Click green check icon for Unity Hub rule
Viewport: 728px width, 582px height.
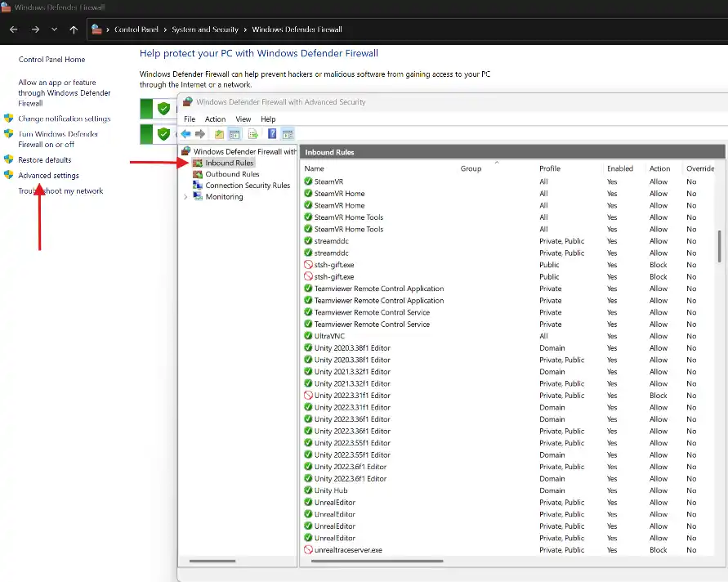click(x=308, y=490)
